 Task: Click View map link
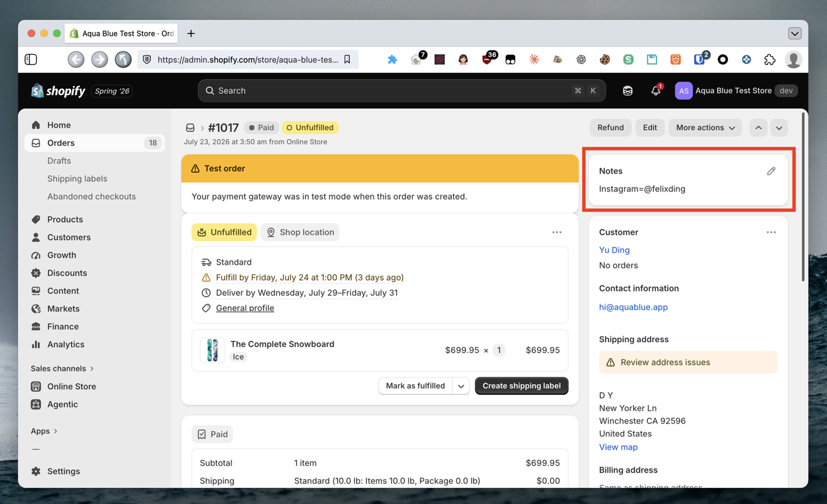(x=618, y=447)
